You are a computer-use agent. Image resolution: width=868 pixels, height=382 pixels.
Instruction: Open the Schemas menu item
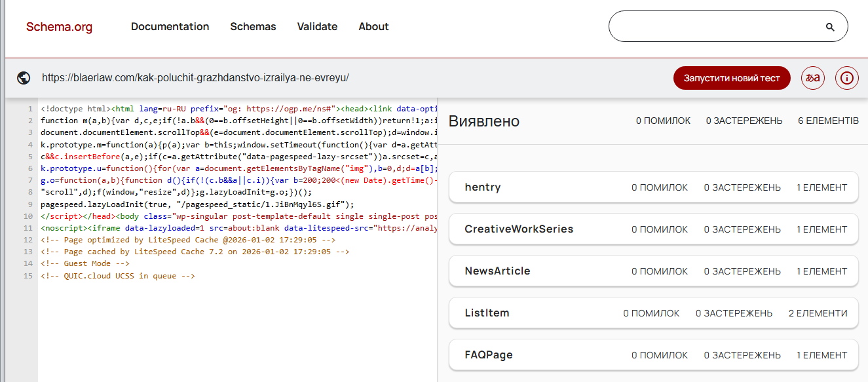(253, 27)
